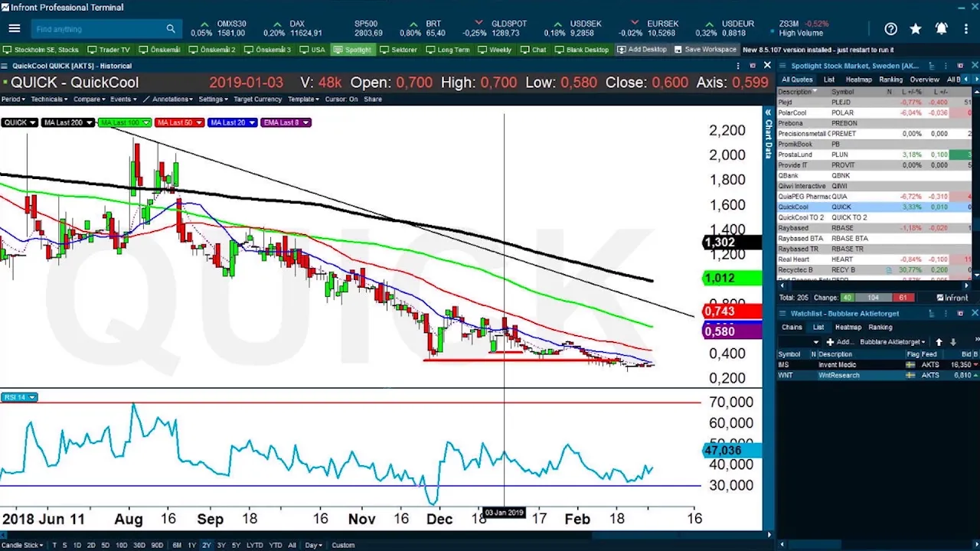The image size is (980, 551).
Task: Select the YTD period button
Action: click(x=276, y=546)
